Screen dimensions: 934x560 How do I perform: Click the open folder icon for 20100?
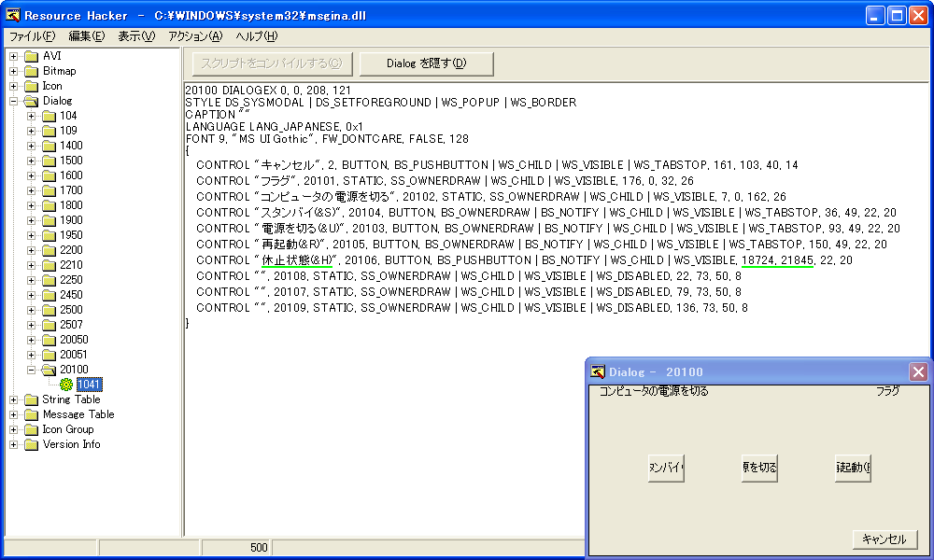(50, 371)
